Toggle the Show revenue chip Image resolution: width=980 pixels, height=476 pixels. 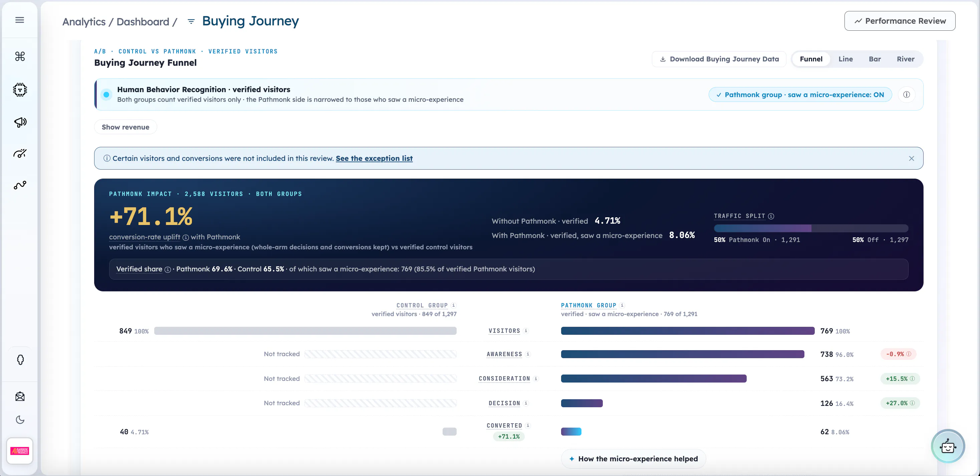point(126,127)
